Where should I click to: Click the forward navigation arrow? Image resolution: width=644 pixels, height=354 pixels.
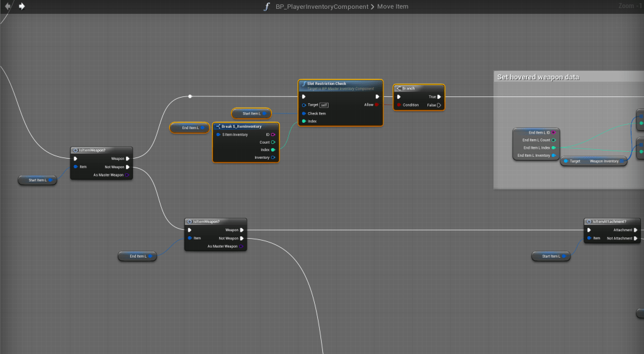22,6
